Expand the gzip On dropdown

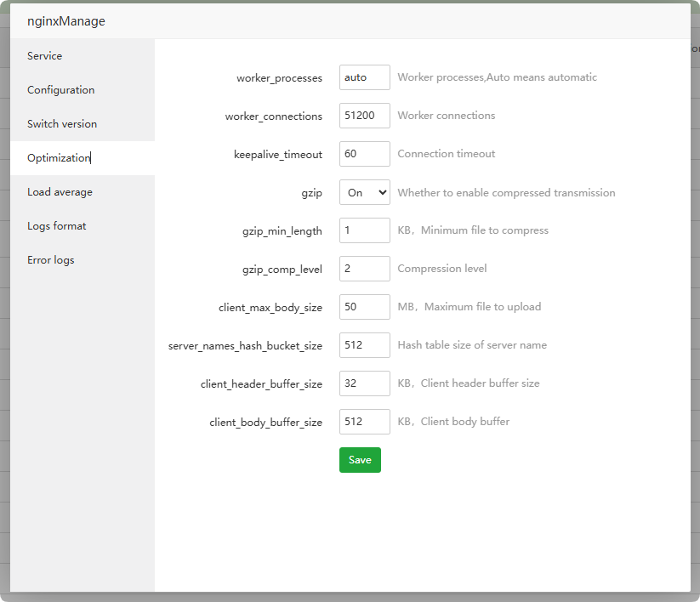[365, 193]
